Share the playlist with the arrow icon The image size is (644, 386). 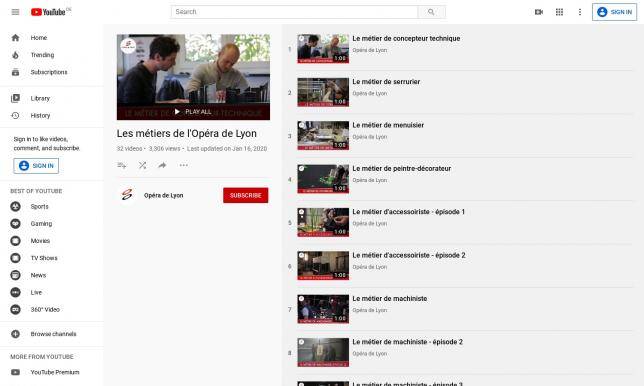(x=162, y=165)
